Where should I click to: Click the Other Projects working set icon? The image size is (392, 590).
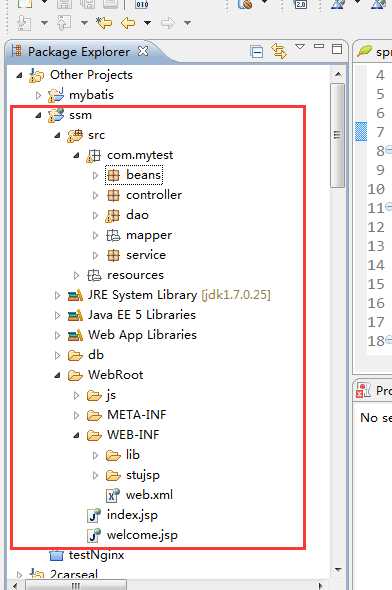(x=37, y=75)
